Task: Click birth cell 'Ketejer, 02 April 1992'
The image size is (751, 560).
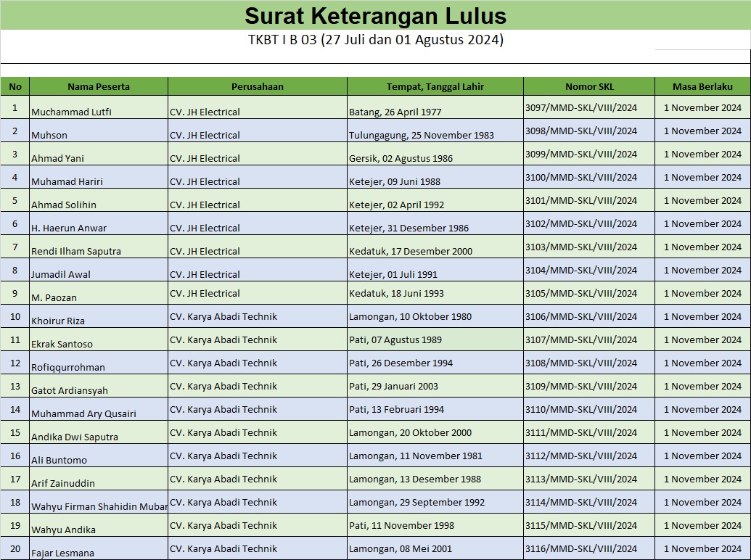Action: 435,200
